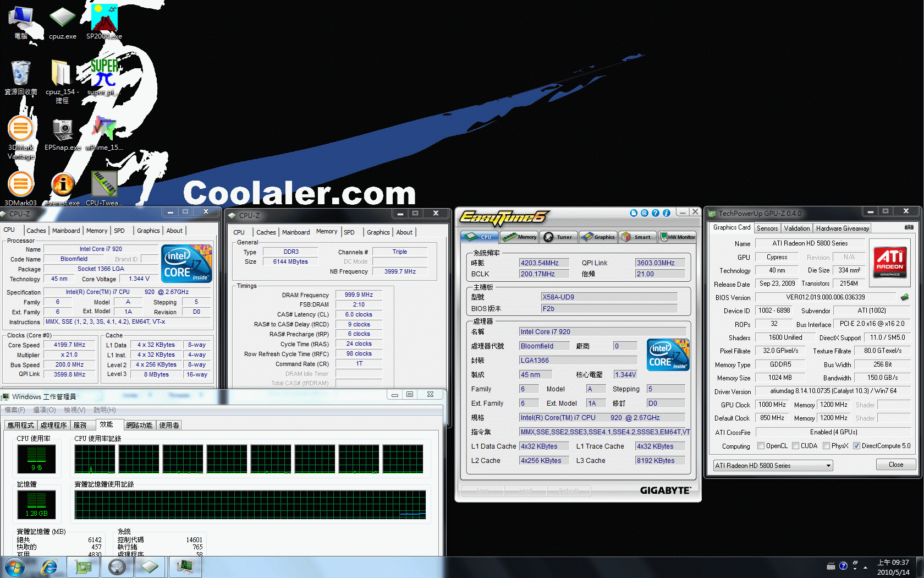The height and width of the screenshot is (578, 924).
Task: Open the everest.exe desktop icon
Action: point(62,189)
